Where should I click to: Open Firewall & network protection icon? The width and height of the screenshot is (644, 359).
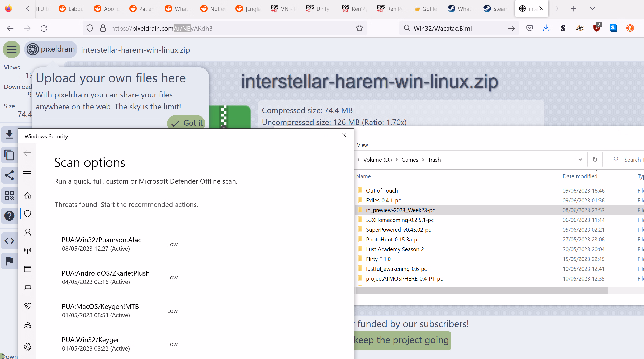tap(28, 250)
